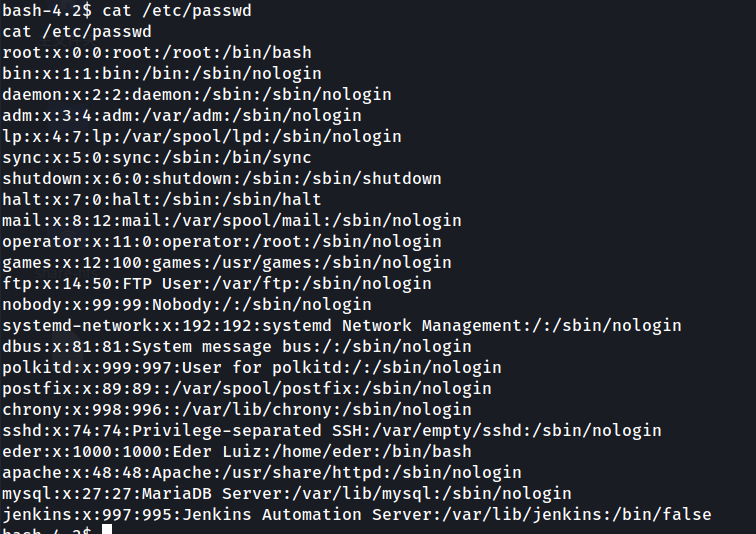Click the terminal cursor block after the last prompt
Viewport: 756px width, 534px height.
[x=107, y=530]
